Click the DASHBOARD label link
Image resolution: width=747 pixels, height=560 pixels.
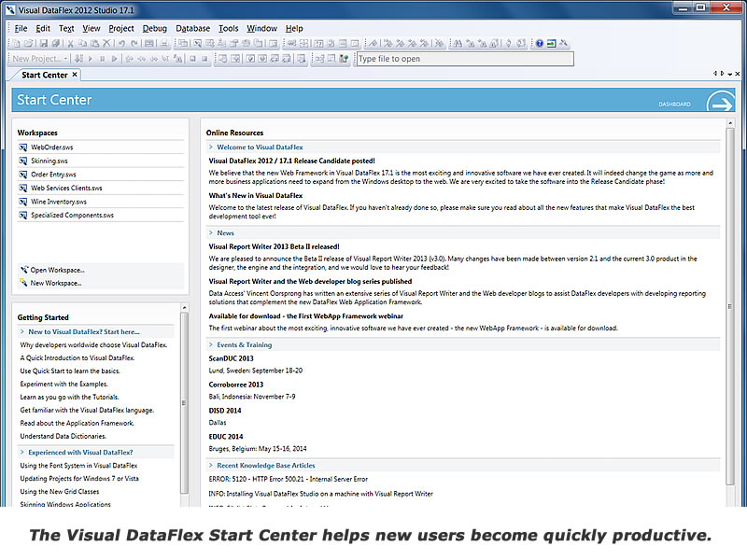(x=674, y=104)
